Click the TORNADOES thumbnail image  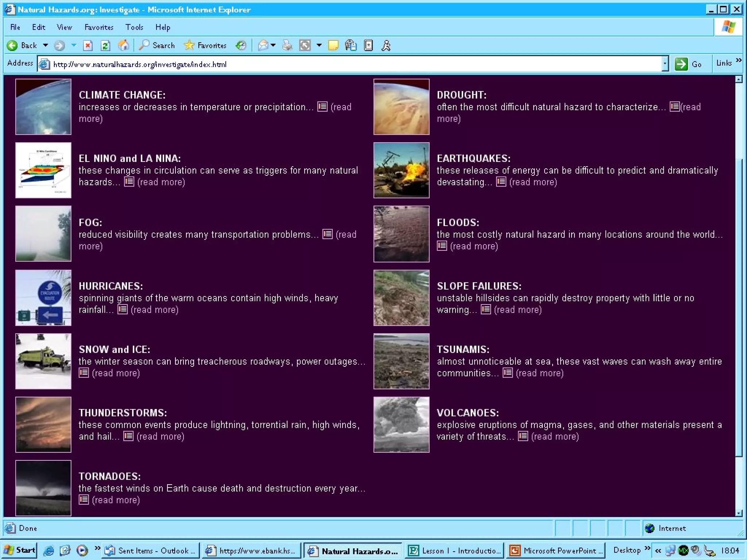coord(43,488)
